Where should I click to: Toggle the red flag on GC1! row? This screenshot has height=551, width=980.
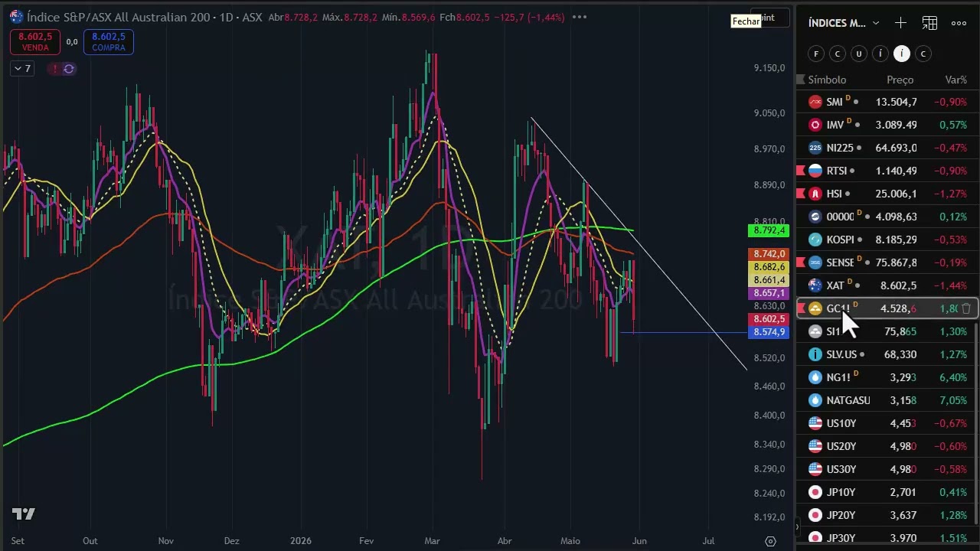(x=801, y=308)
